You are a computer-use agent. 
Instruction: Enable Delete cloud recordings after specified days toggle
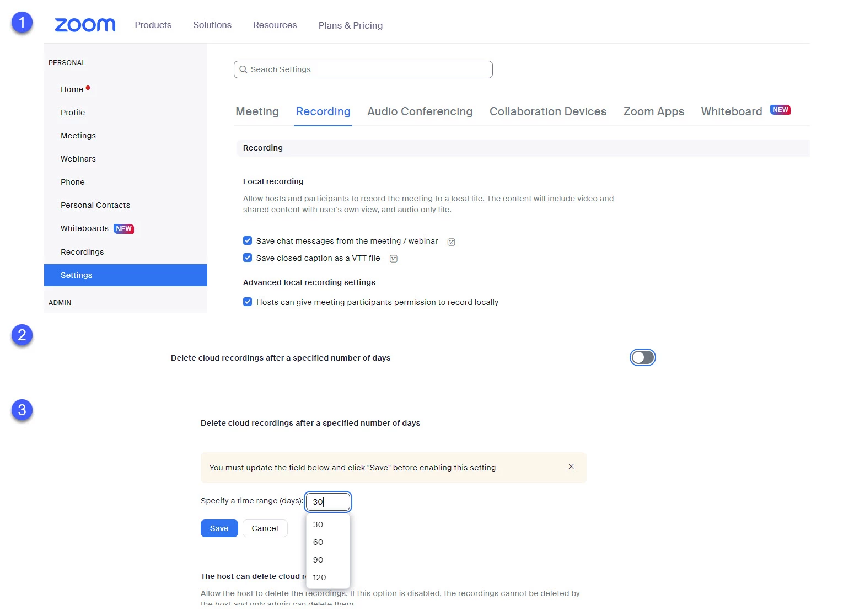click(642, 358)
